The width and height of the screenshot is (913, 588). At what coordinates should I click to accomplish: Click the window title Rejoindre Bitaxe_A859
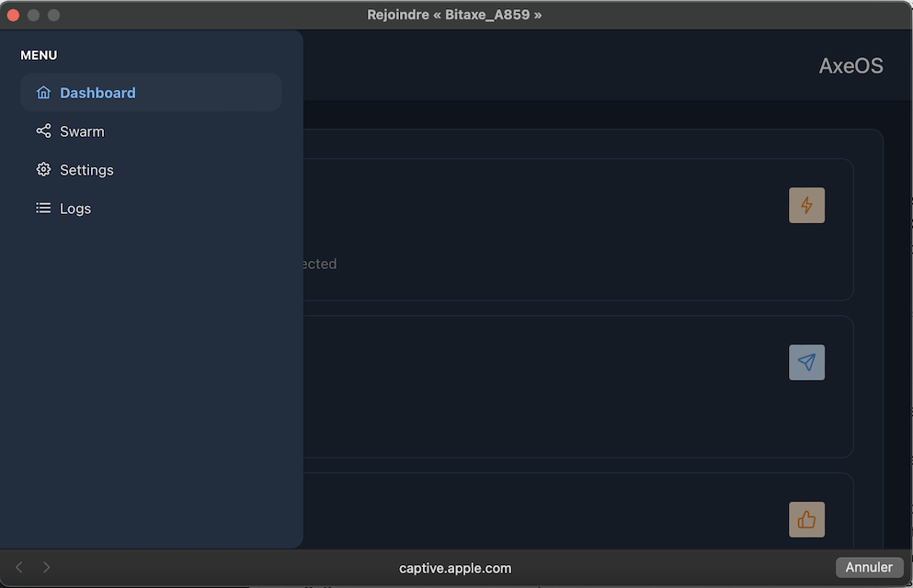pos(454,15)
